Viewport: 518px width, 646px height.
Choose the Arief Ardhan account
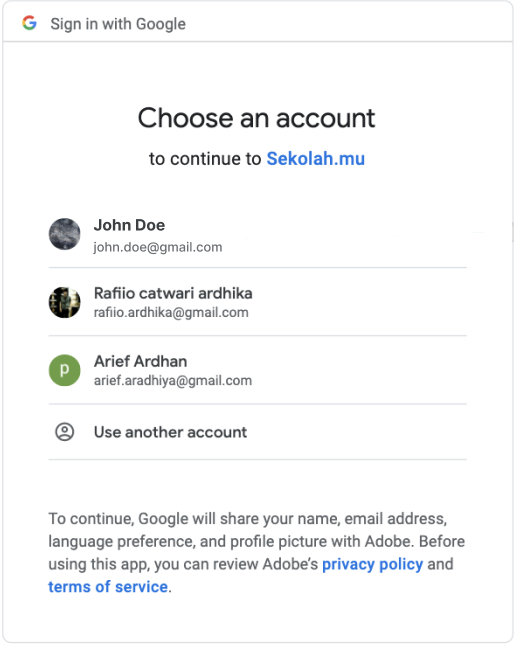tap(258, 370)
